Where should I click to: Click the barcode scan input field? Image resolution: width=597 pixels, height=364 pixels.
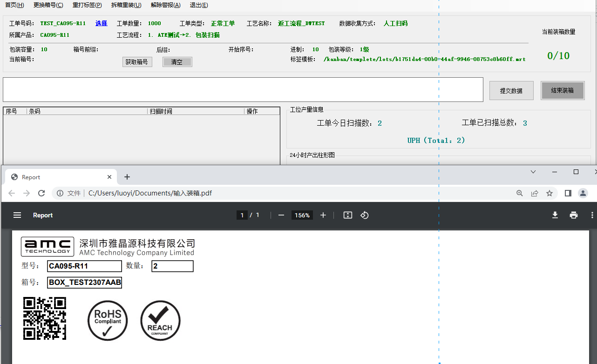243,89
